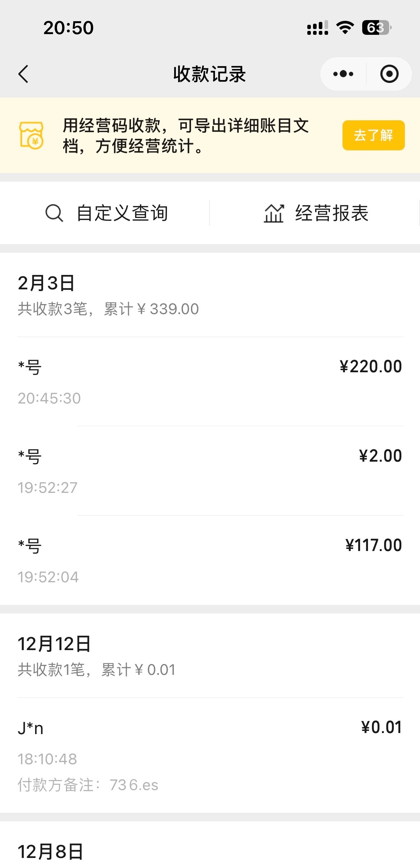
Task: Open 经营报表 business report
Action: (x=332, y=213)
